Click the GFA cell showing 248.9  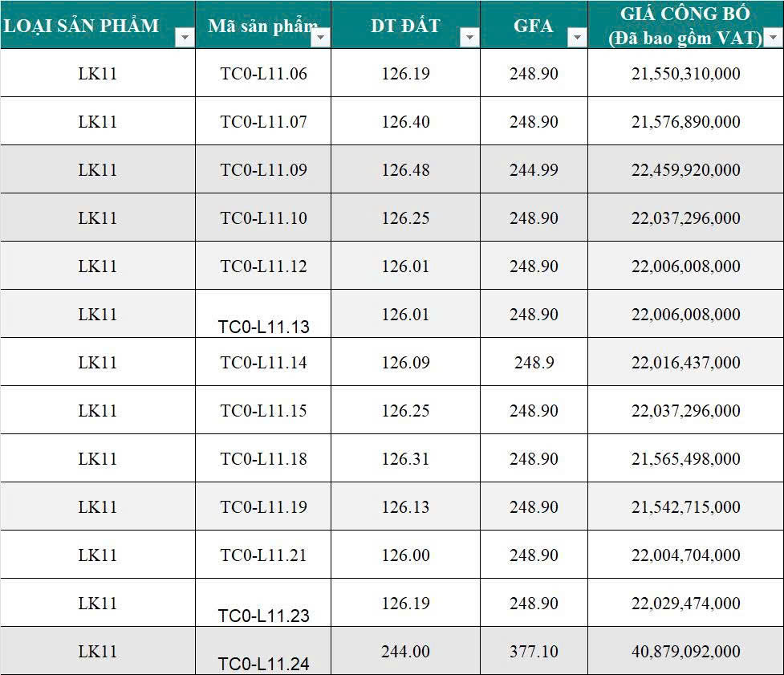point(534,363)
